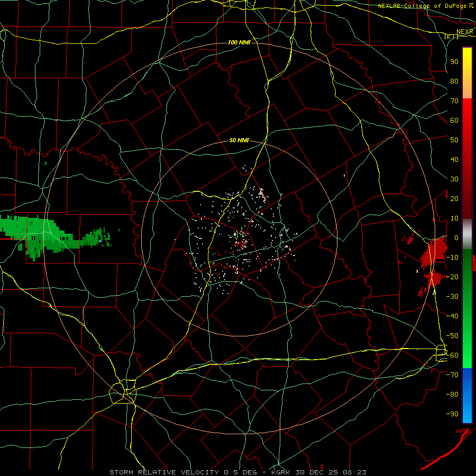Click the blue bottom segment of color bar
This screenshot has height=476, width=476.
467,396
